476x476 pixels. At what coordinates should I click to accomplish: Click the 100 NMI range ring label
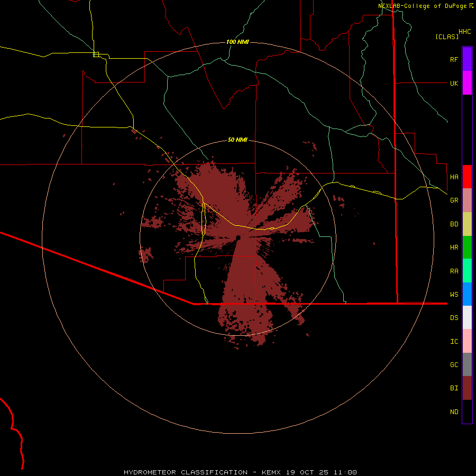pos(237,42)
